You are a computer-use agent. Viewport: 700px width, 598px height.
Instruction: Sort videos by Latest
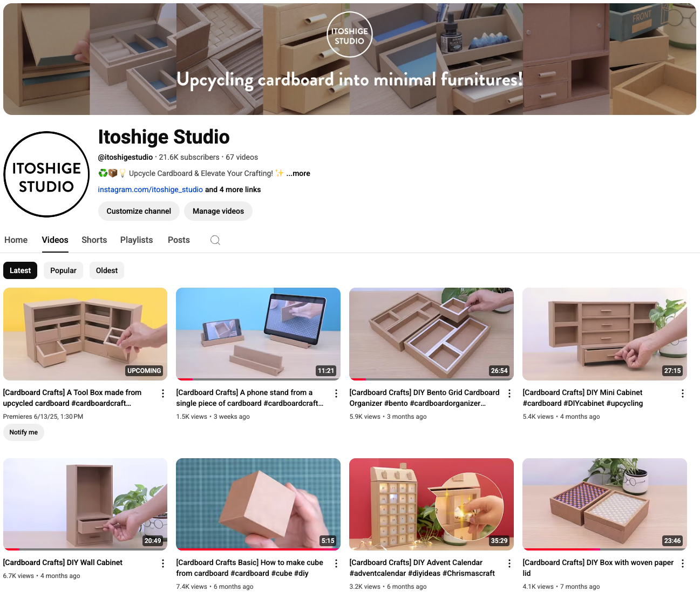click(x=21, y=270)
